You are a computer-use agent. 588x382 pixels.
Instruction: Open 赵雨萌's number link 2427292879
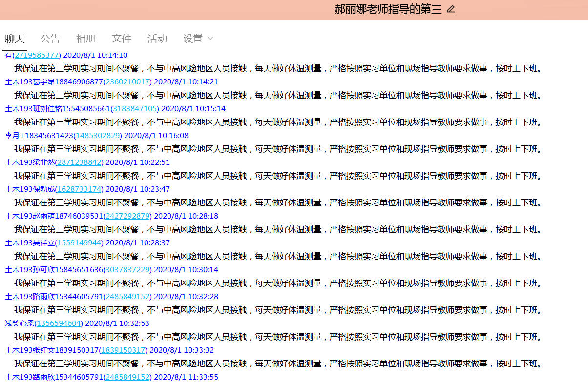(127, 216)
